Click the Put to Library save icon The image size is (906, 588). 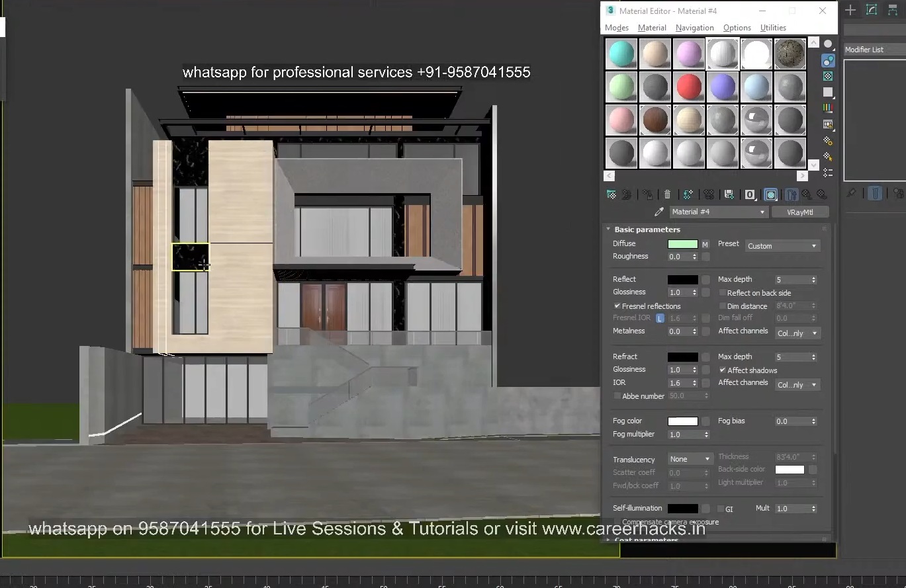click(730, 194)
